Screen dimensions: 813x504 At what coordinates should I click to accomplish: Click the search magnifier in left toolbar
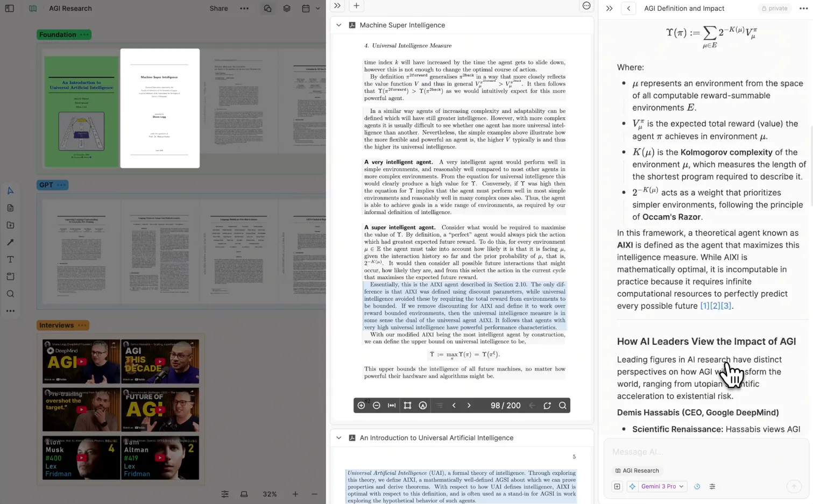click(x=10, y=294)
